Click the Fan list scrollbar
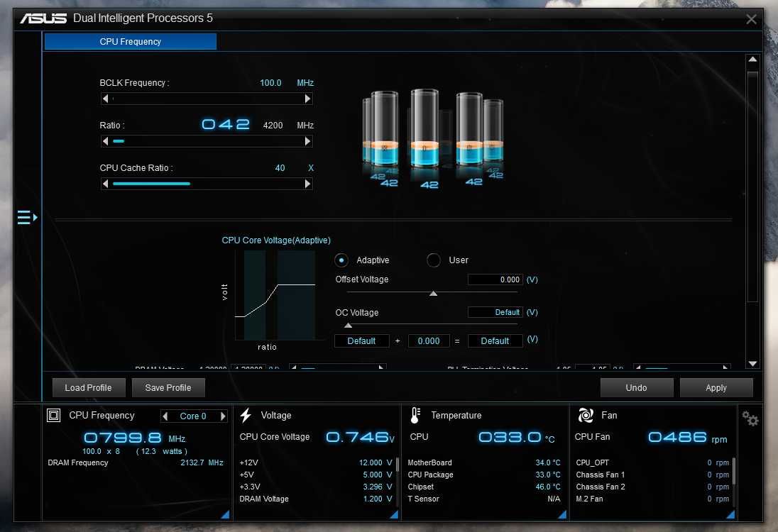778x532 pixels. click(734, 471)
